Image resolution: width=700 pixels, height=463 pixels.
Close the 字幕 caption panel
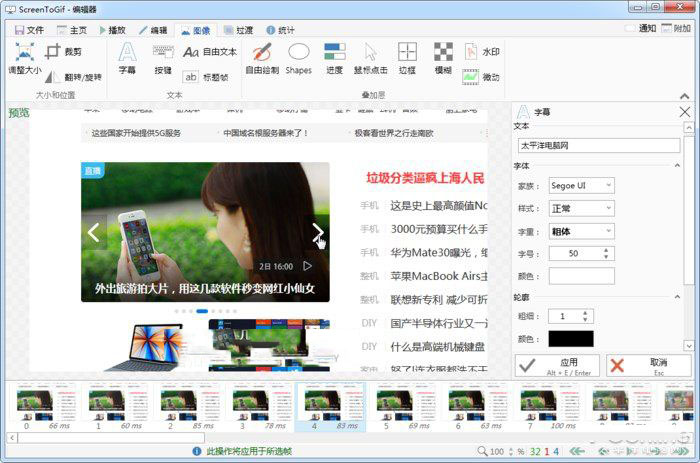pos(685,112)
